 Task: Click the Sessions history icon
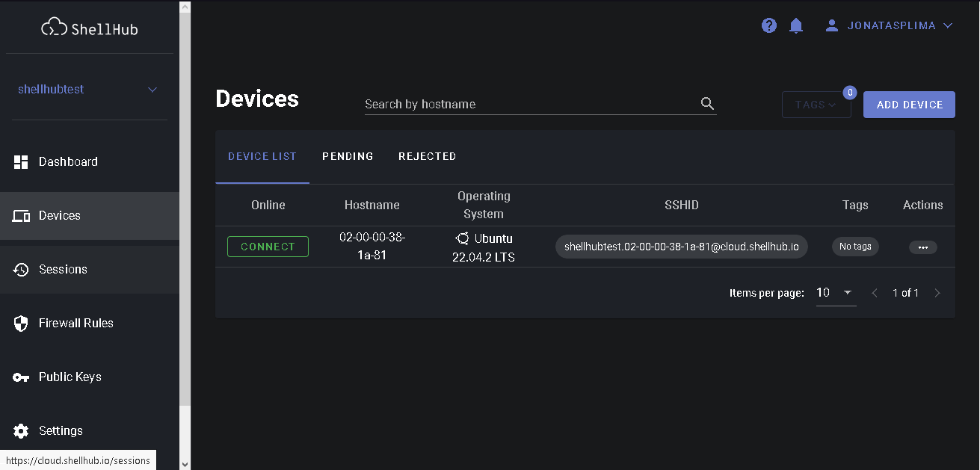(x=21, y=269)
